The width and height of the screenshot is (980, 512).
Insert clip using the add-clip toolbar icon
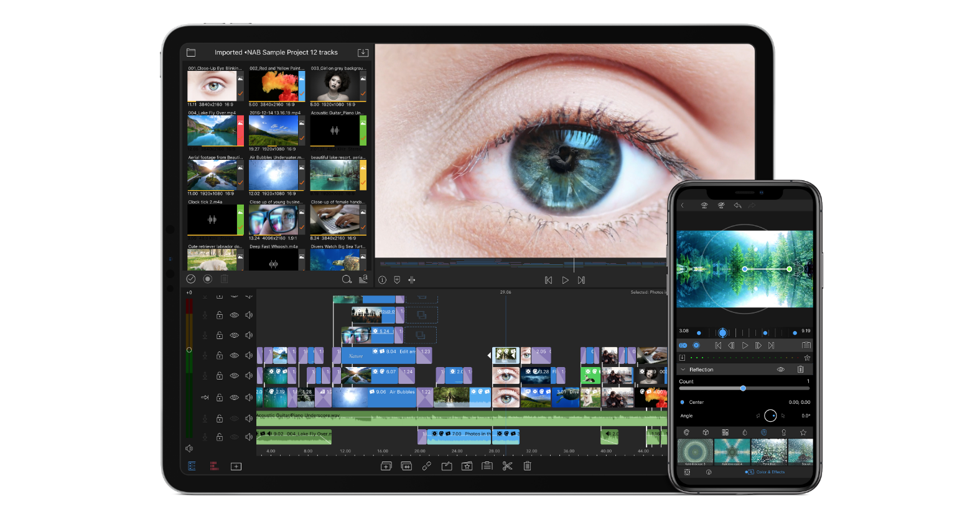tap(386, 466)
